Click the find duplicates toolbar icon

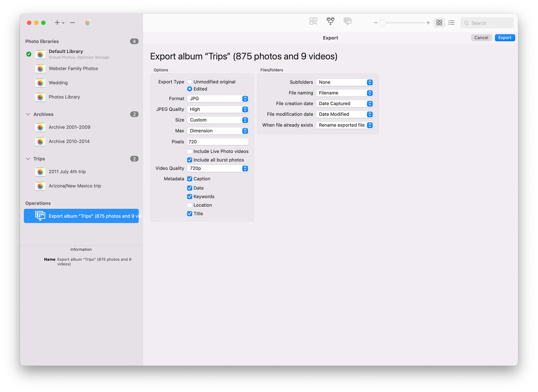click(313, 21)
